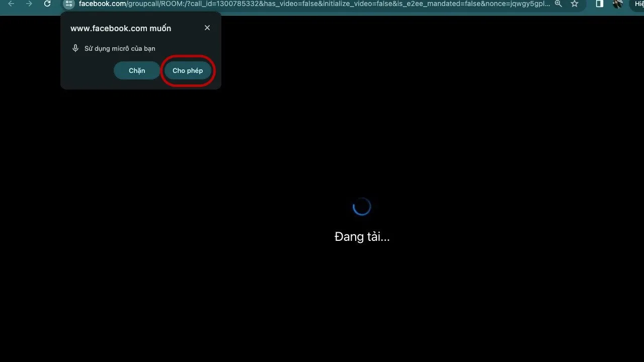Click the Đang tải loading text
This screenshot has width=644, height=362.
(362, 236)
